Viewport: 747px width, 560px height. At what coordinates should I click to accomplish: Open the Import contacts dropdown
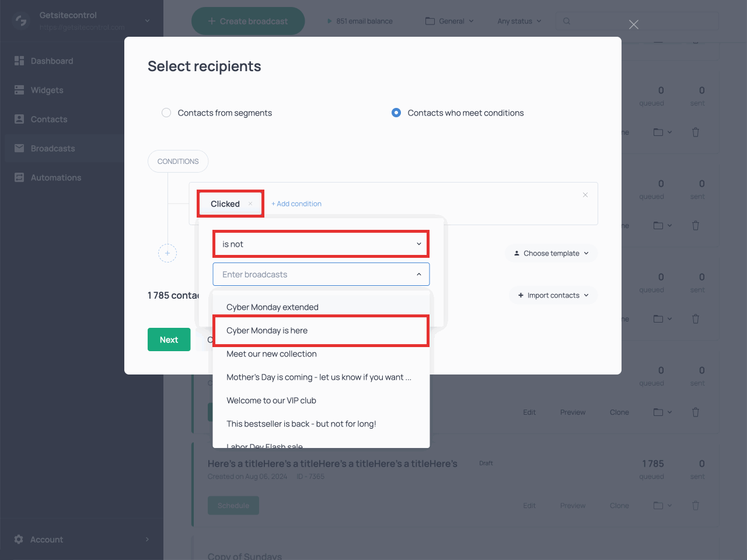pyautogui.click(x=553, y=295)
